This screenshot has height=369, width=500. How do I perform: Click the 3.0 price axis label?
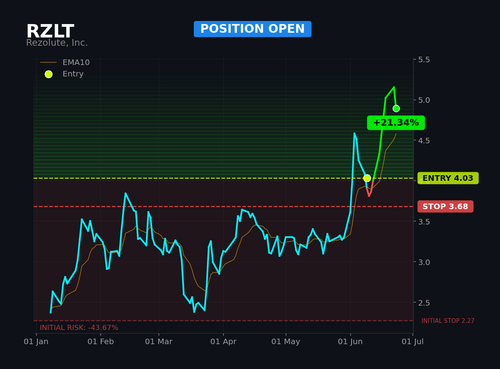[x=424, y=262]
